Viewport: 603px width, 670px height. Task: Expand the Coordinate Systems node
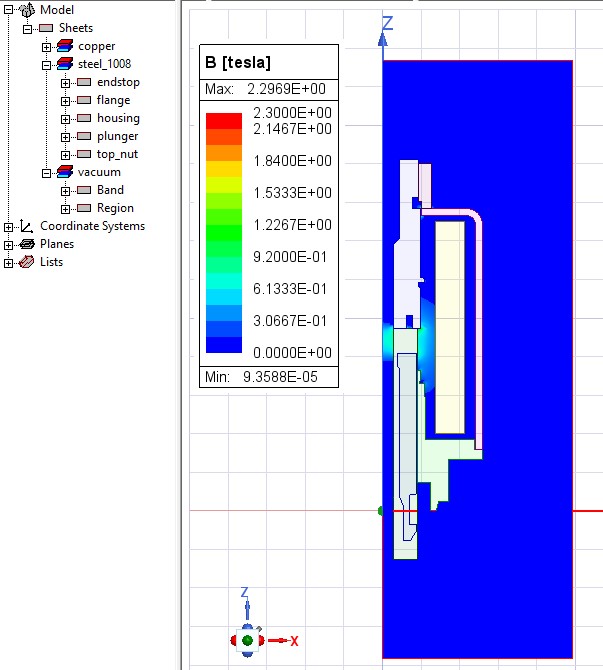pyautogui.click(x=9, y=226)
